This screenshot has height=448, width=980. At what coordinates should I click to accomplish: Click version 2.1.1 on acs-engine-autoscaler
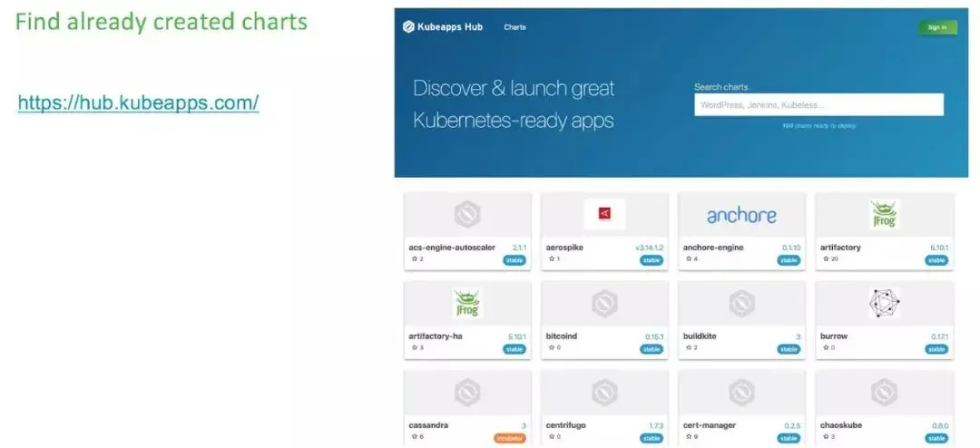tap(519, 248)
